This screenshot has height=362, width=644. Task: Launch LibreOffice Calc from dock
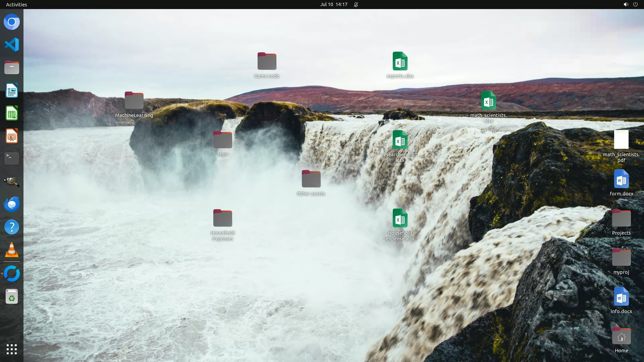12,113
